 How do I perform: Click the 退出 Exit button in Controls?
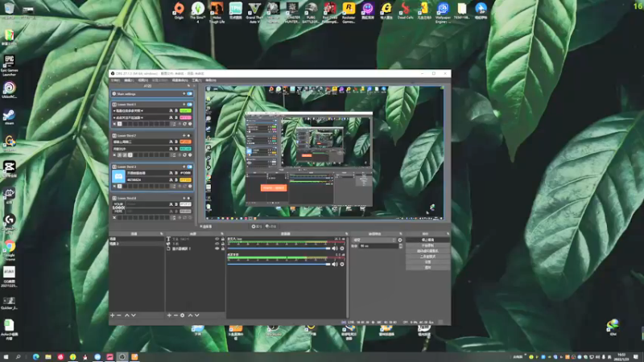(427, 268)
